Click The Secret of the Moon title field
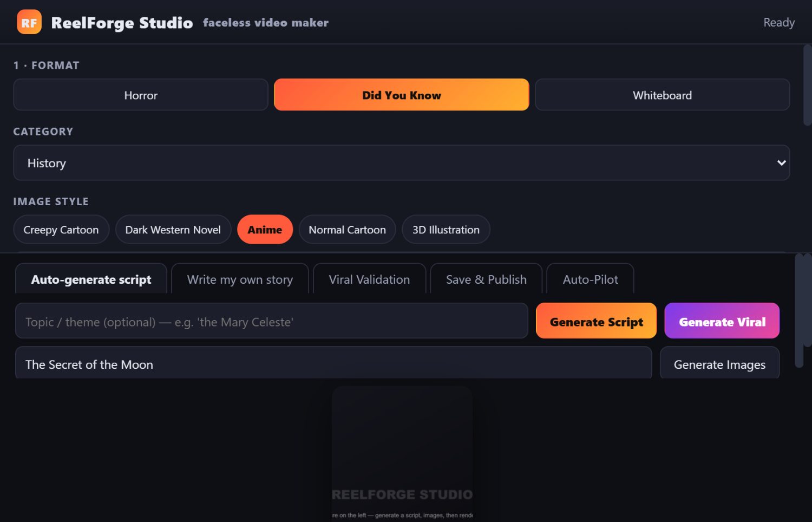 tap(333, 363)
